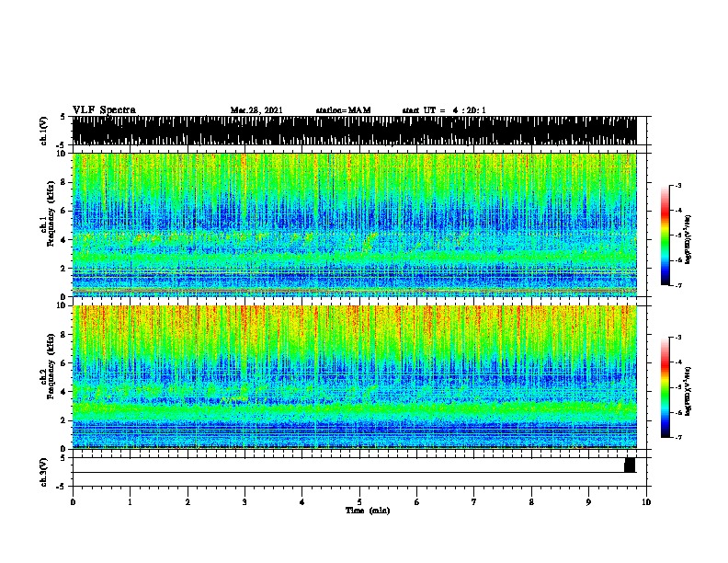Click the "10" kHz tick of the ch.1 spectrogram
The height and width of the screenshot is (563, 728).
(63, 154)
